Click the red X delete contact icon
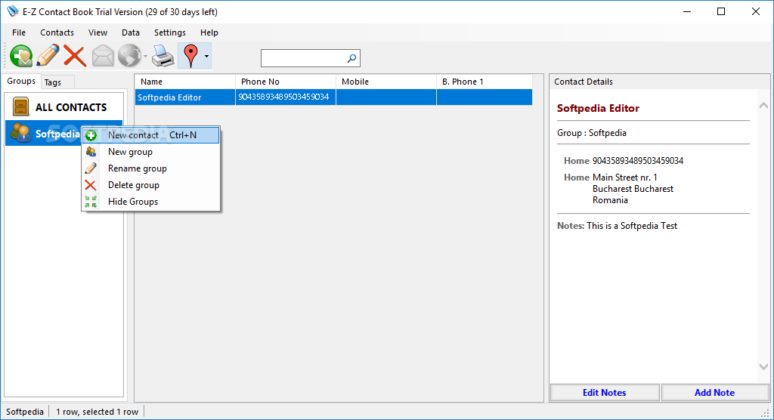The height and width of the screenshot is (420, 774). (74, 56)
